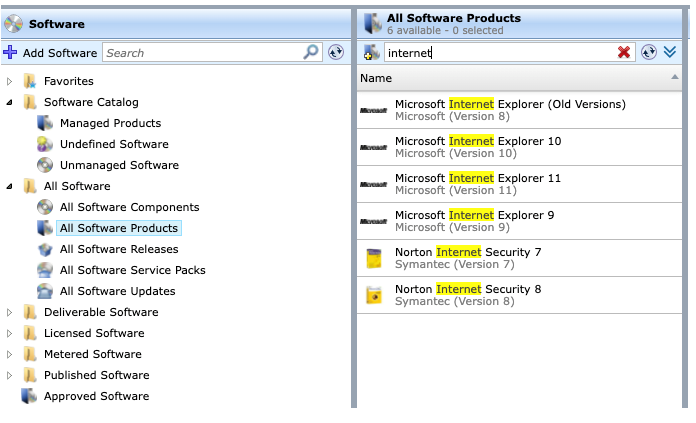
Task: Click the All Software Releases box icon
Action: 45,249
